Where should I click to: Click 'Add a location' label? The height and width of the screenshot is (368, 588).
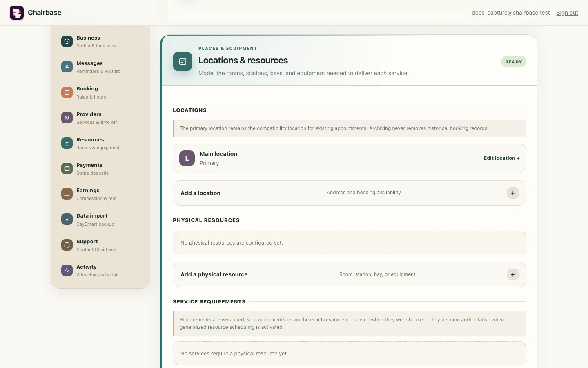pos(200,193)
